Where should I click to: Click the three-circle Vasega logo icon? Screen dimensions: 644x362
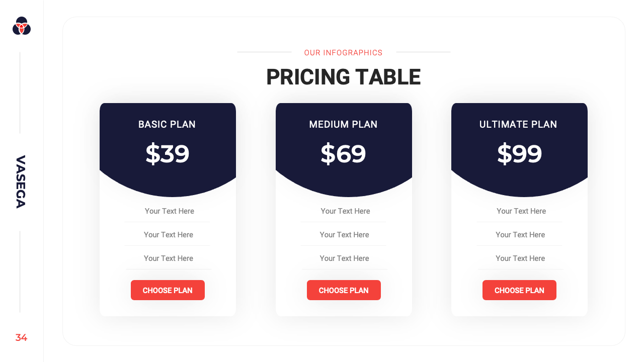pos(22,26)
